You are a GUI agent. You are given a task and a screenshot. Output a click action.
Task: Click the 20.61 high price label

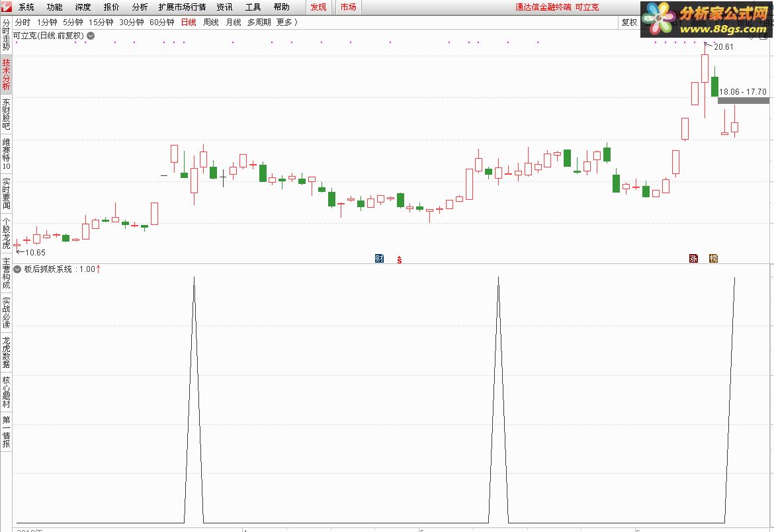pyautogui.click(x=724, y=47)
